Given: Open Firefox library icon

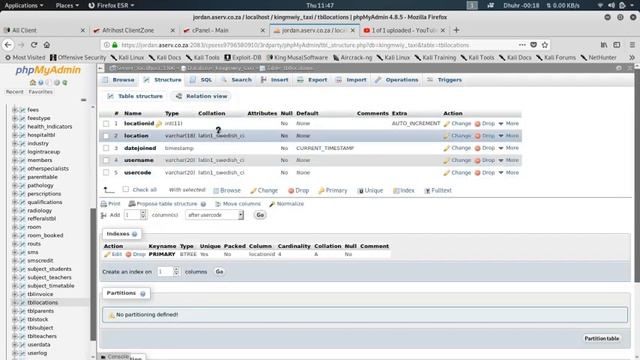Looking at the screenshot, I should [x=604, y=45].
